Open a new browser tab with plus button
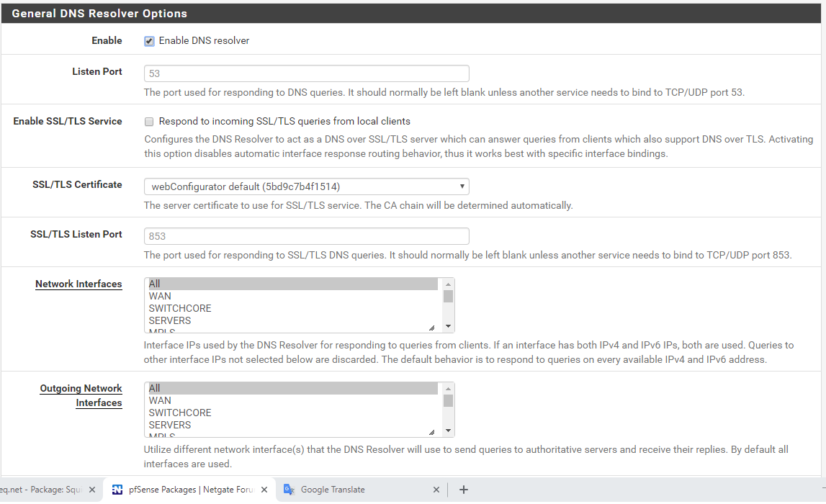Screen dimensions: 826x504 coord(464,490)
